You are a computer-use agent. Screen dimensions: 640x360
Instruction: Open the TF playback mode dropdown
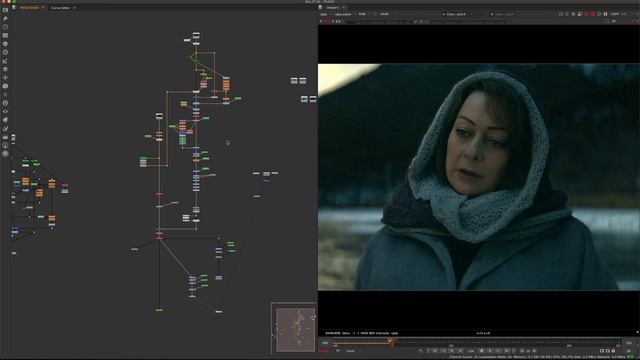[x=338, y=351]
